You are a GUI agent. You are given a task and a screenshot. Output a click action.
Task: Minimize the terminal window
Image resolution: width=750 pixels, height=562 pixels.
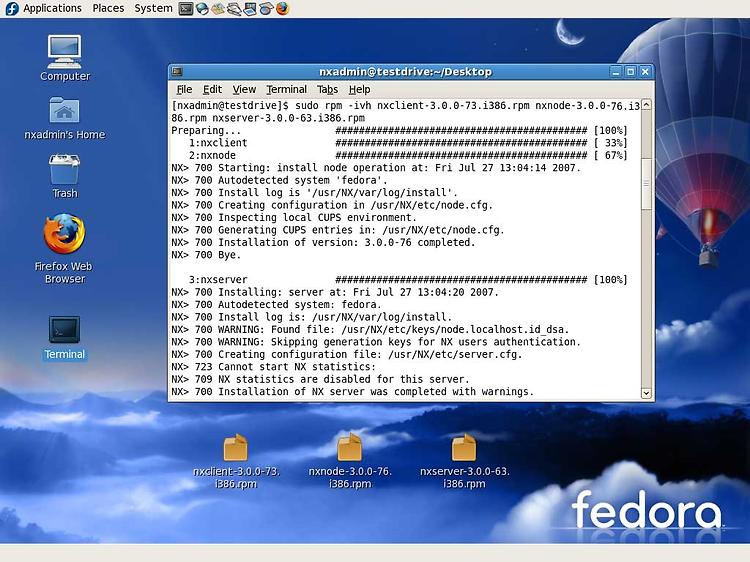(x=616, y=72)
